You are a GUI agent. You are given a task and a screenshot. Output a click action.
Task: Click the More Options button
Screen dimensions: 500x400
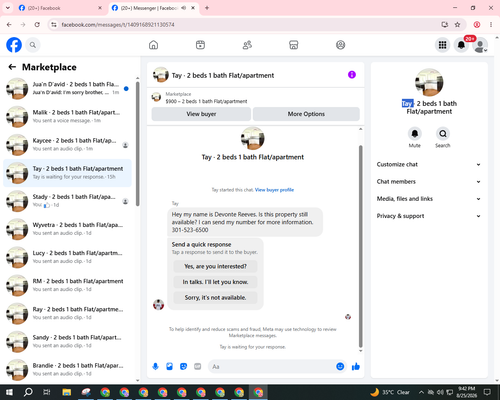click(x=306, y=114)
